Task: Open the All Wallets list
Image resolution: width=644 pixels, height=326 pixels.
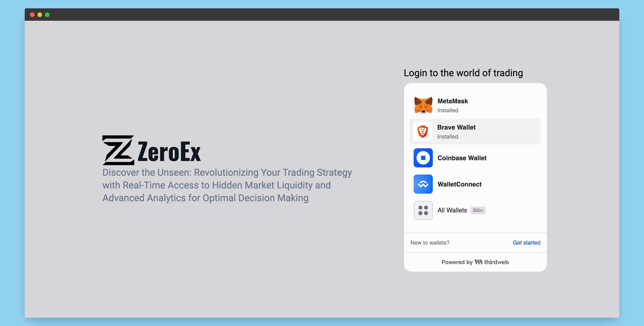Action: [x=452, y=210]
